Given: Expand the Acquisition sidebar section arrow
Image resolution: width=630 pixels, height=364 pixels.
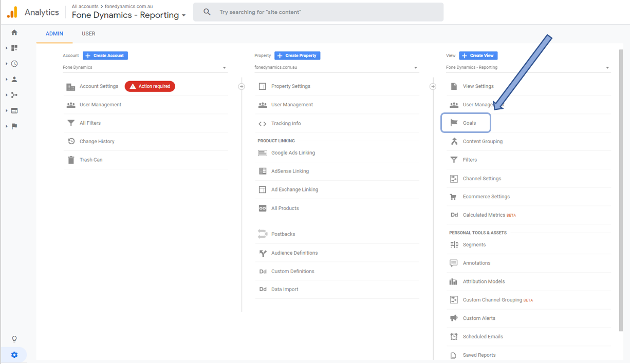Looking at the screenshot, I should (7, 95).
